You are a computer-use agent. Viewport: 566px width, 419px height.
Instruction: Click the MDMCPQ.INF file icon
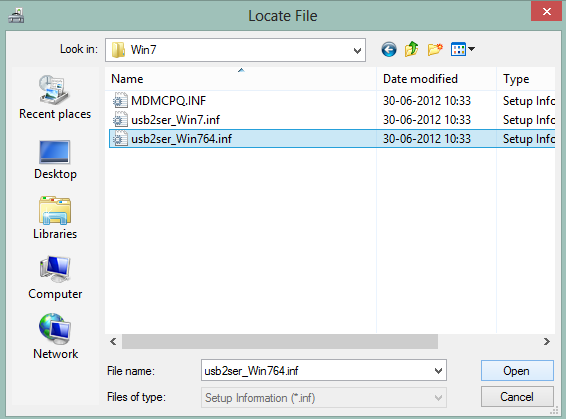[x=120, y=100]
